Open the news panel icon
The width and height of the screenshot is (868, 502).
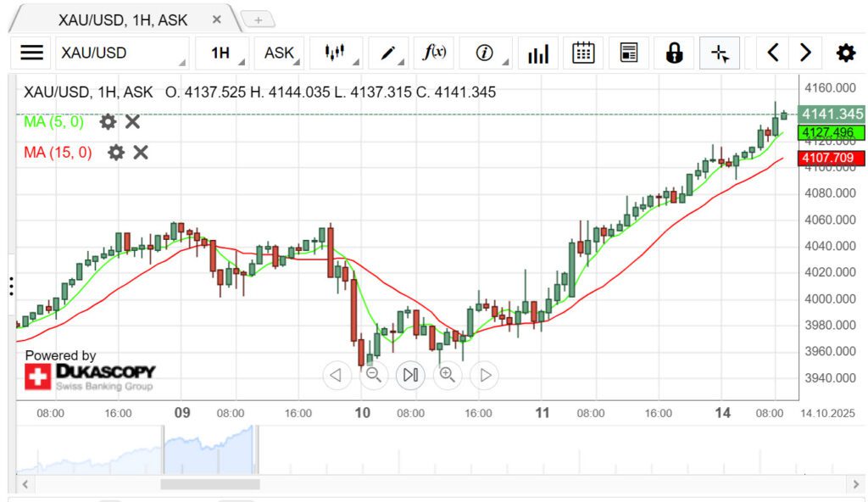628,53
